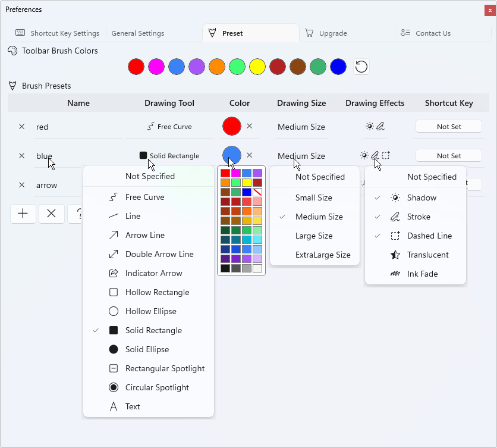Switch to Shortcut Key Settings tab

point(58,33)
